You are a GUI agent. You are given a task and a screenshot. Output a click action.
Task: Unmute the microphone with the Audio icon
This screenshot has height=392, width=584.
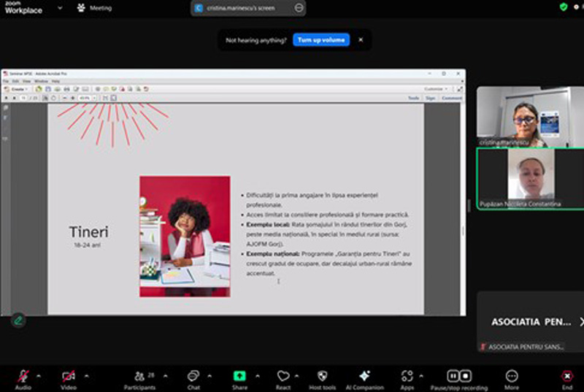pyautogui.click(x=23, y=375)
